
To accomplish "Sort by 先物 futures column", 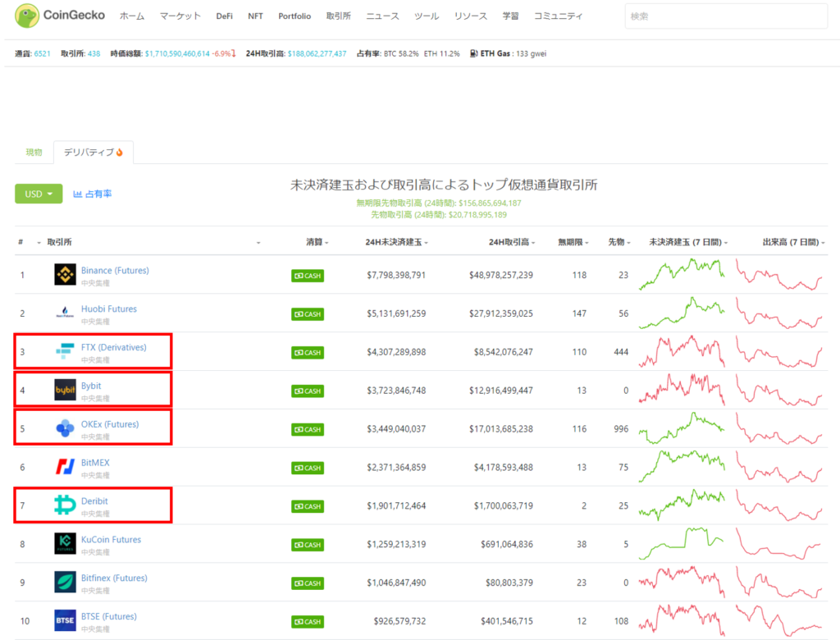I will tap(619, 242).
